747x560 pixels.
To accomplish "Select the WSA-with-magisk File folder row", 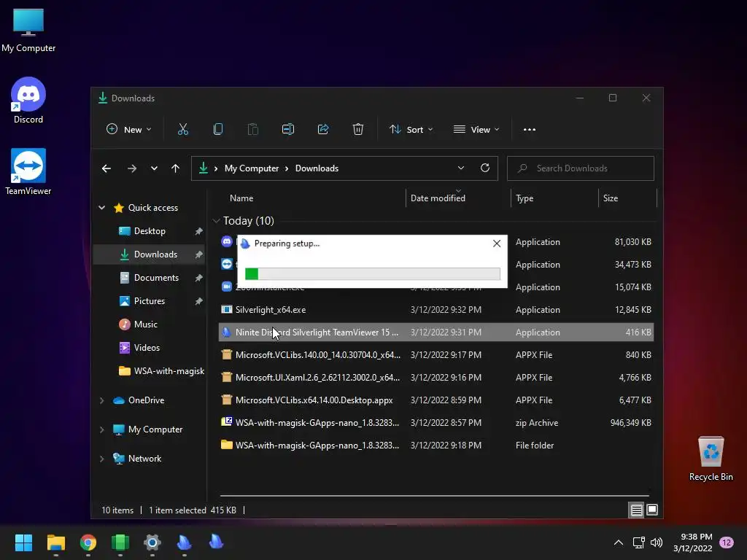I will click(x=436, y=446).
